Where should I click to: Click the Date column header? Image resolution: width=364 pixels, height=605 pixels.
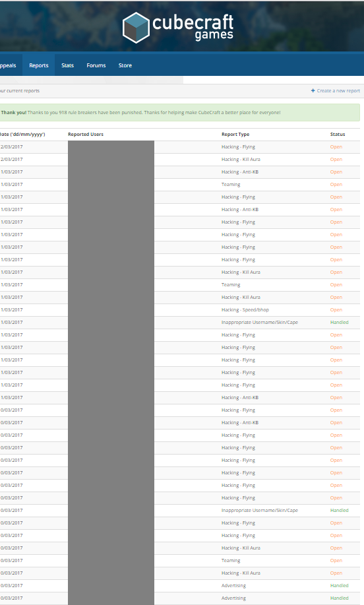tap(22, 135)
